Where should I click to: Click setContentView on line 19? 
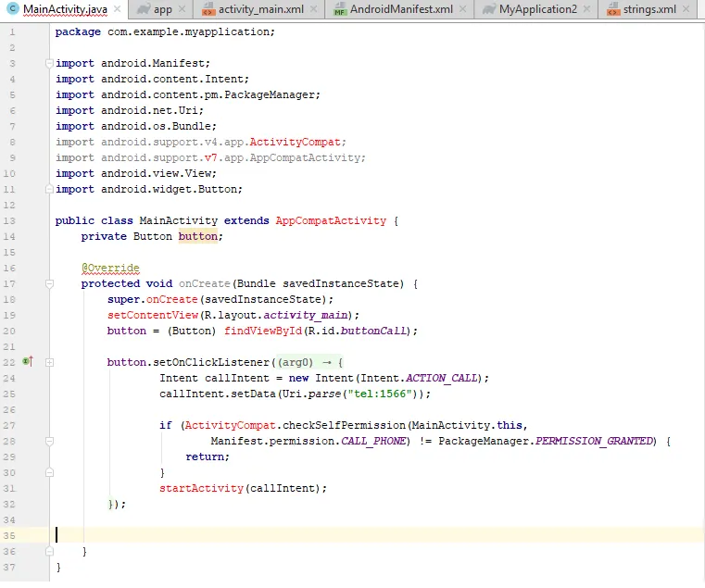(x=153, y=315)
